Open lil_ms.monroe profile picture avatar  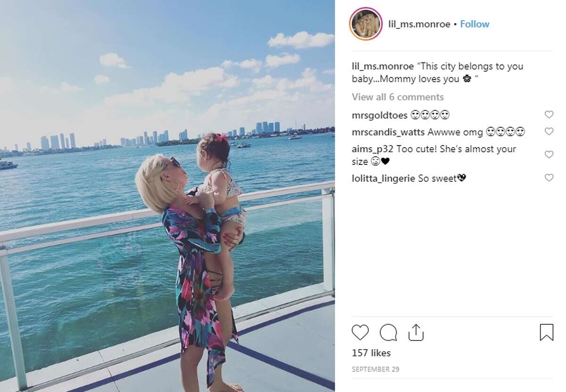[x=366, y=24]
